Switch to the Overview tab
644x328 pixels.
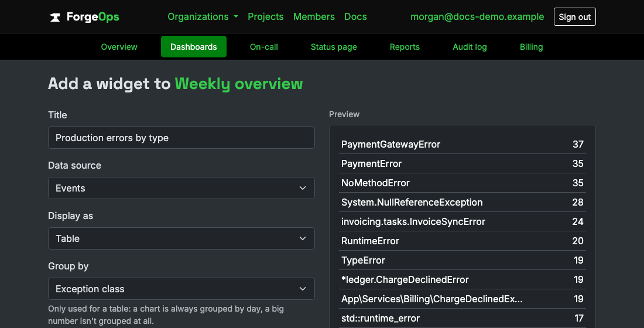coord(119,47)
